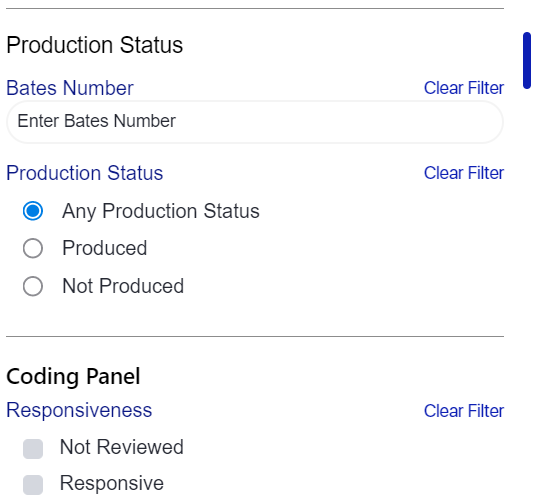Screen dimensions: 534x501
Task: Choose the Produced radio button
Action: pyautogui.click(x=33, y=248)
